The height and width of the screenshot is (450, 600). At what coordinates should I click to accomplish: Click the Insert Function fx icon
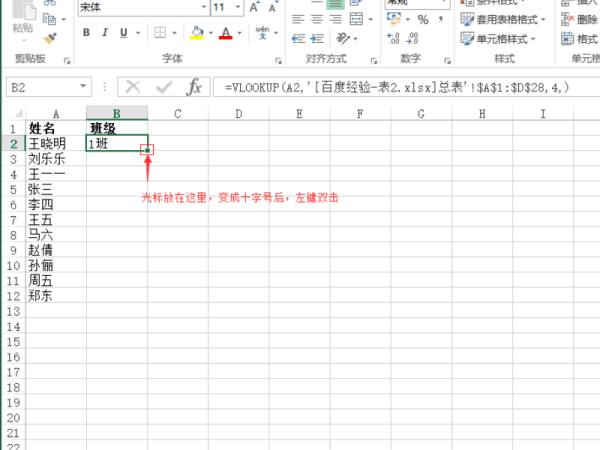194,87
